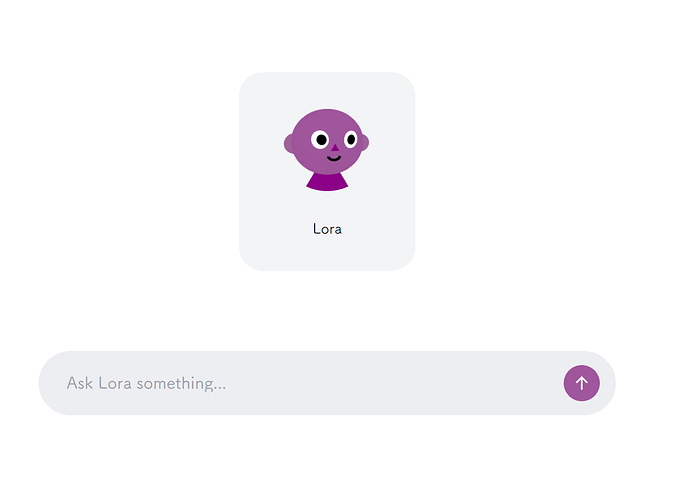Image resolution: width=690 pixels, height=490 pixels.
Task: Click Lora's left ear
Action: 289,143
